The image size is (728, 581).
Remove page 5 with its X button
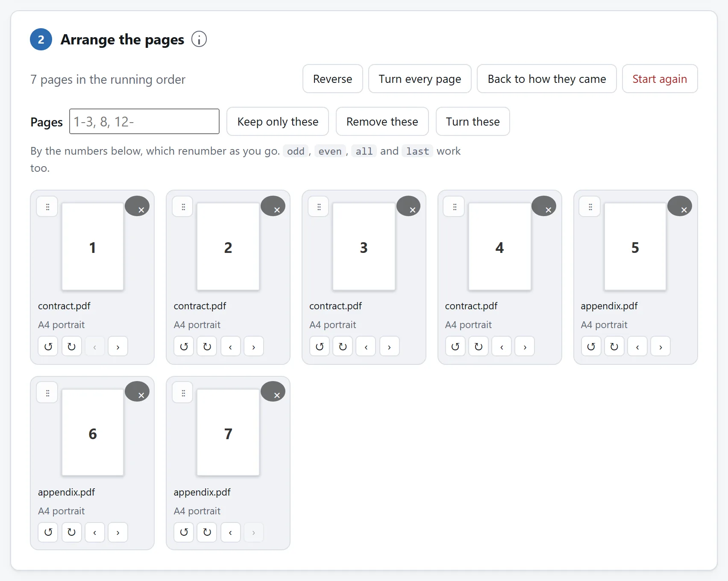click(680, 206)
